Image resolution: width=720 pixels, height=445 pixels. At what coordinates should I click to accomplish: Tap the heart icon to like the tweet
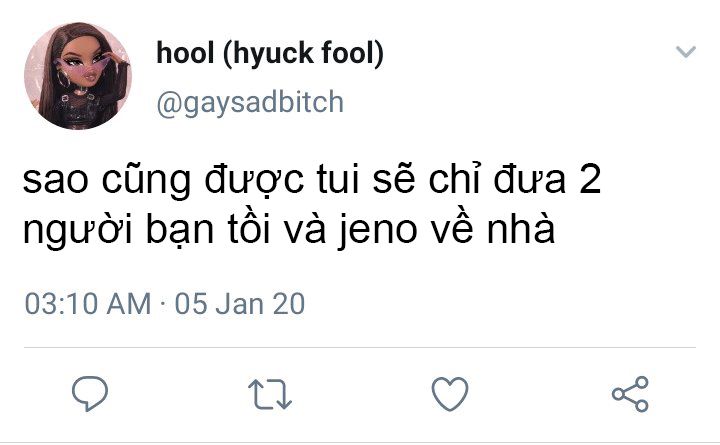[x=450, y=394]
